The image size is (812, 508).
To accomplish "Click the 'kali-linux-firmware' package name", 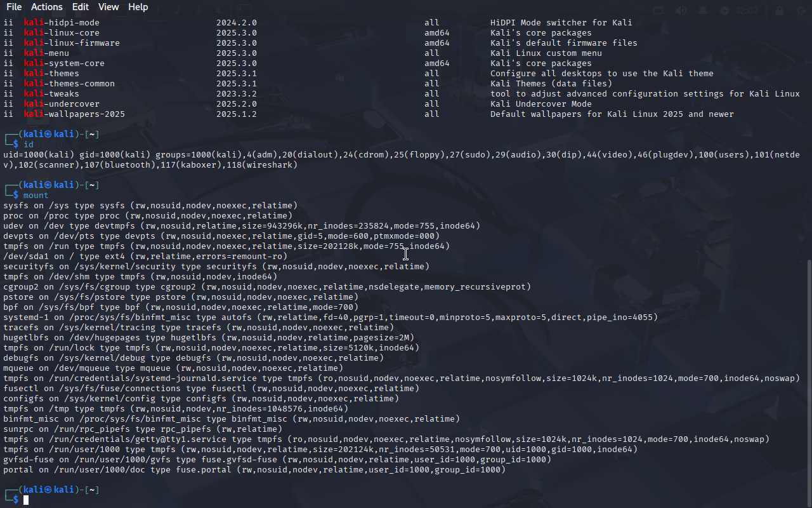I will (72, 43).
